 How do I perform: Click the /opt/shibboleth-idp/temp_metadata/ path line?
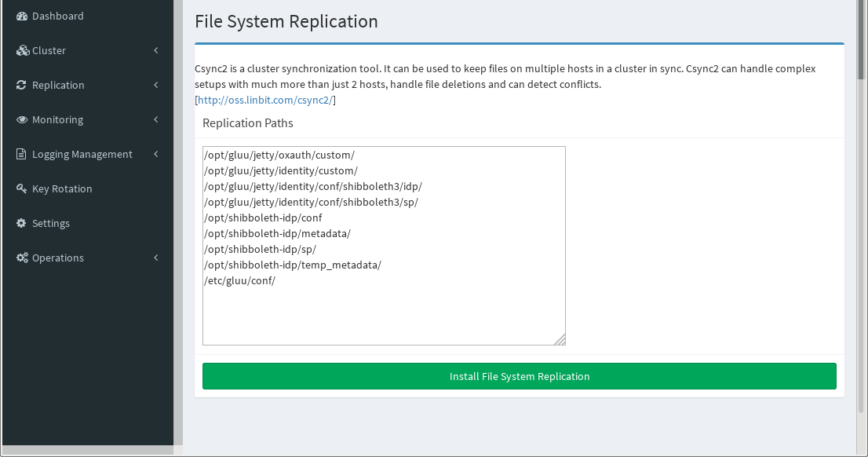click(x=292, y=265)
